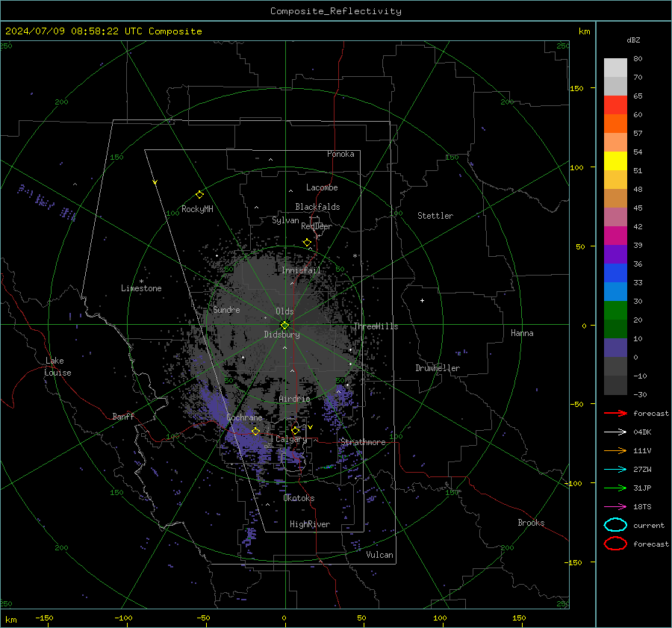Click the Okotoks town label

point(299,498)
